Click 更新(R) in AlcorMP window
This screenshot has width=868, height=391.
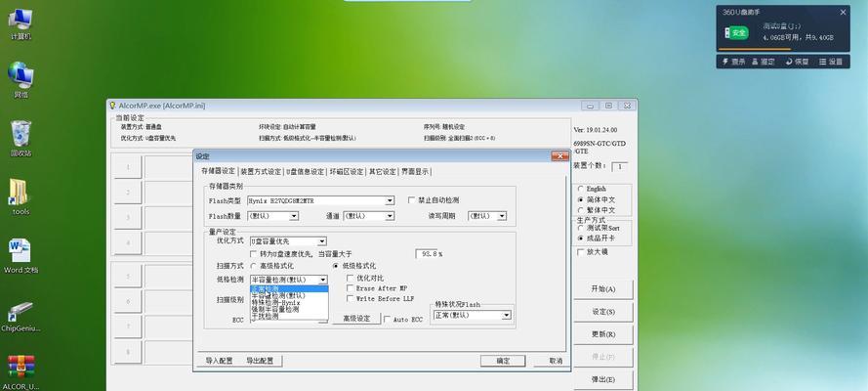(x=602, y=334)
